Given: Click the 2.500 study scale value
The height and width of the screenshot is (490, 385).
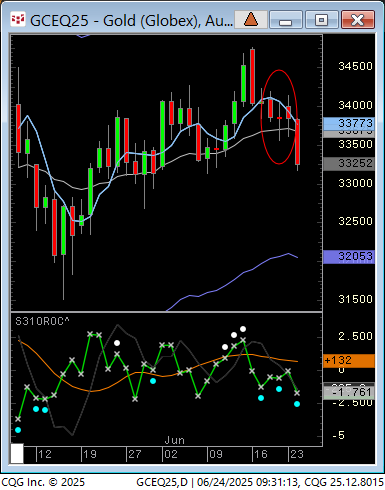Looking at the screenshot, I should pos(355,336).
